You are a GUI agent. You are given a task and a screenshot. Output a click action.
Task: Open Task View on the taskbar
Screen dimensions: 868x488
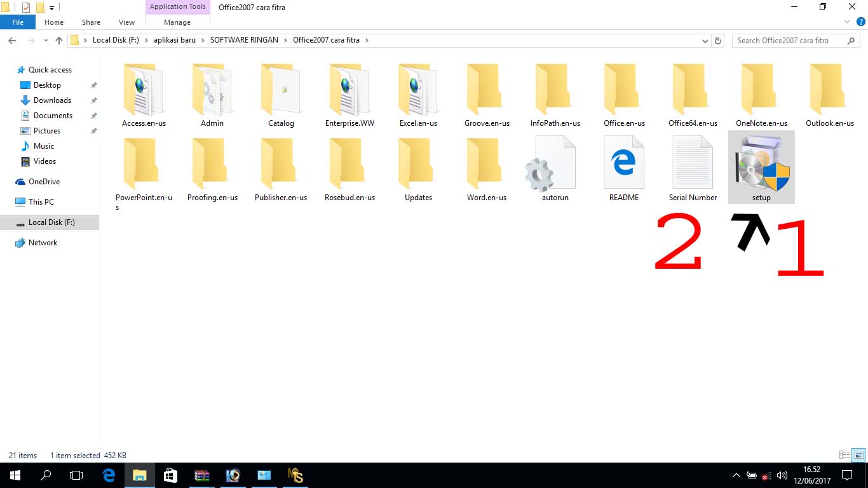76,475
